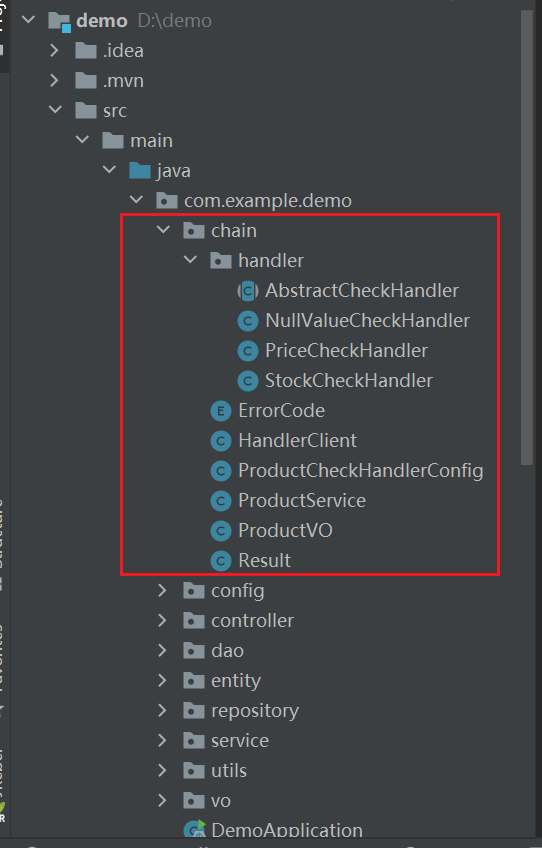Select the service package label
The image size is (542, 848).
click(240, 740)
